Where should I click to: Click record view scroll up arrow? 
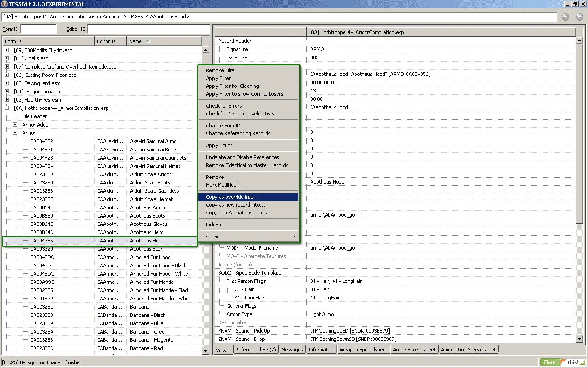tap(579, 40)
